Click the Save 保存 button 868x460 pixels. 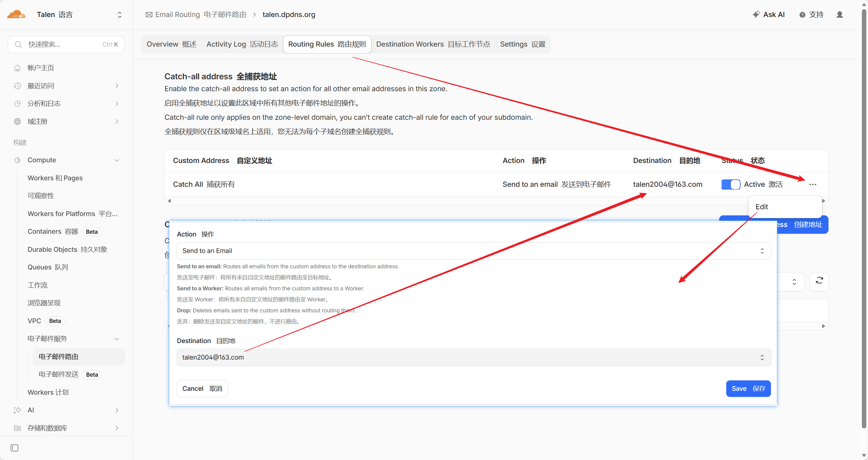(748, 389)
